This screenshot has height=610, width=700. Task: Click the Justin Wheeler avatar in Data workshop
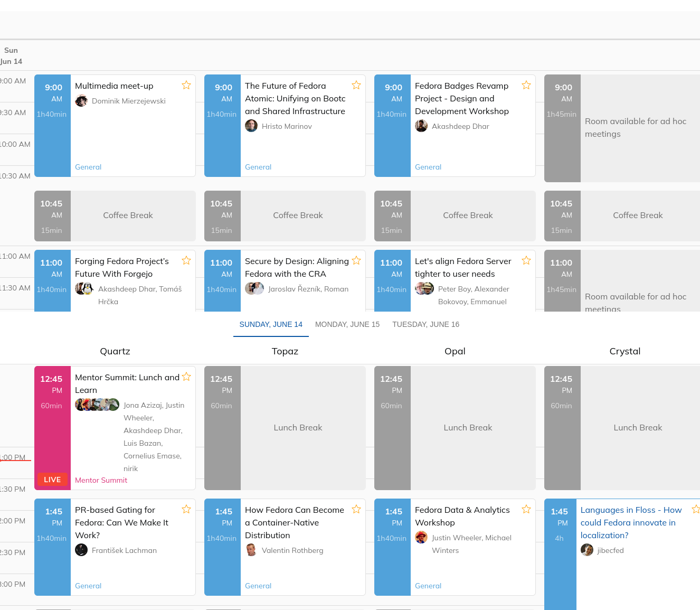pyautogui.click(x=421, y=538)
